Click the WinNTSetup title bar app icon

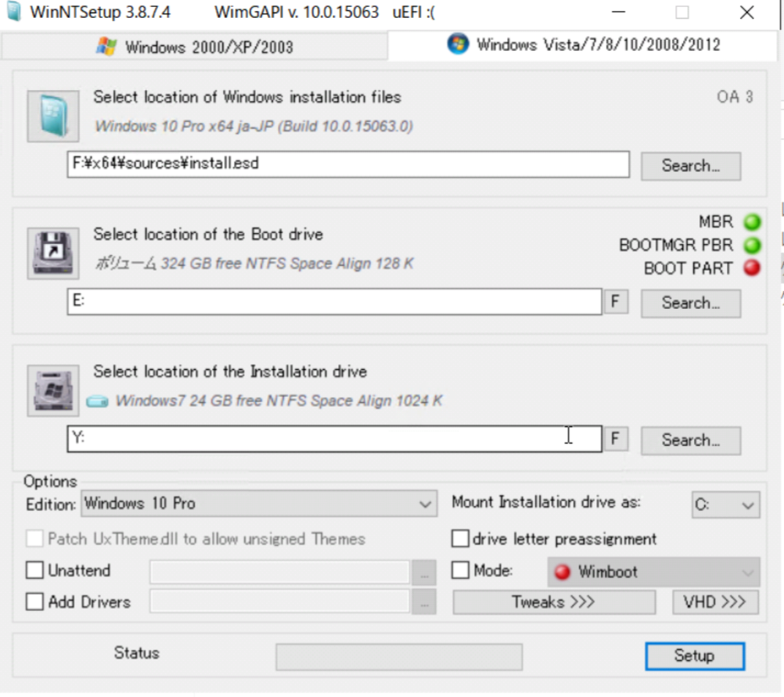click(14, 12)
